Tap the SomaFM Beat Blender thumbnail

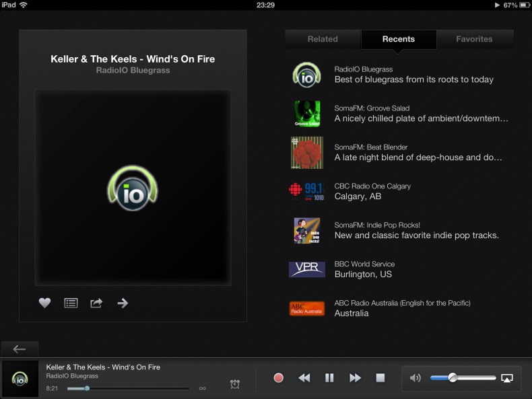click(x=306, y=153)
